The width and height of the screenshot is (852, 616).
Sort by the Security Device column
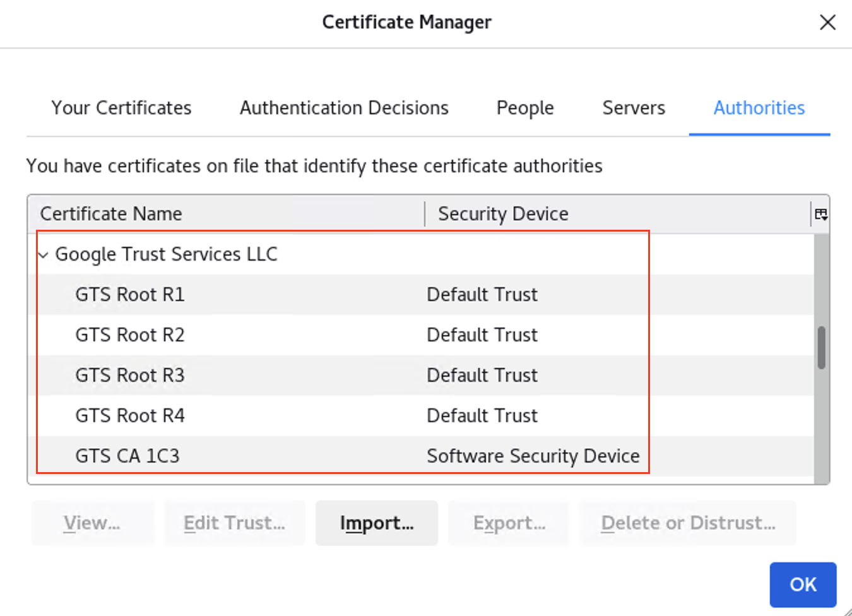(x=503, y=214)
